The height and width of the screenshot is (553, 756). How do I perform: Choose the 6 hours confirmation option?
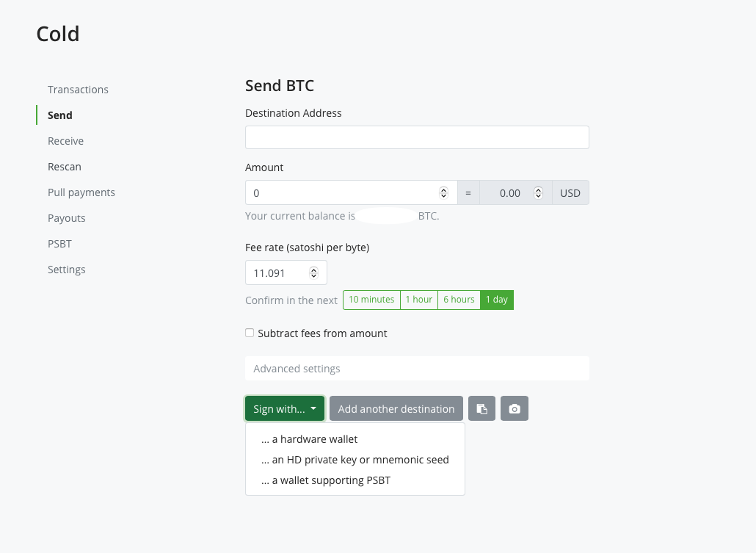click(459, 300)
